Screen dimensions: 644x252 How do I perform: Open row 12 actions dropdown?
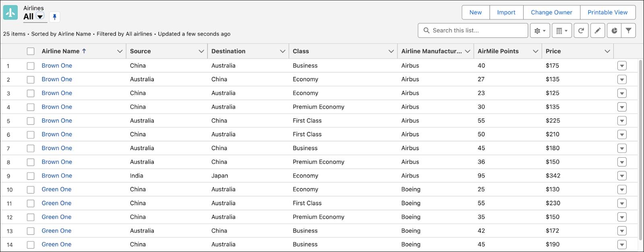[x=622, y=217]
